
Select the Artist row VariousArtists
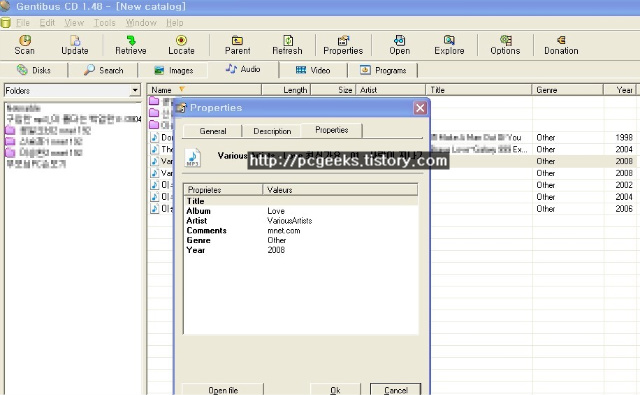click(x=301, y=221)
